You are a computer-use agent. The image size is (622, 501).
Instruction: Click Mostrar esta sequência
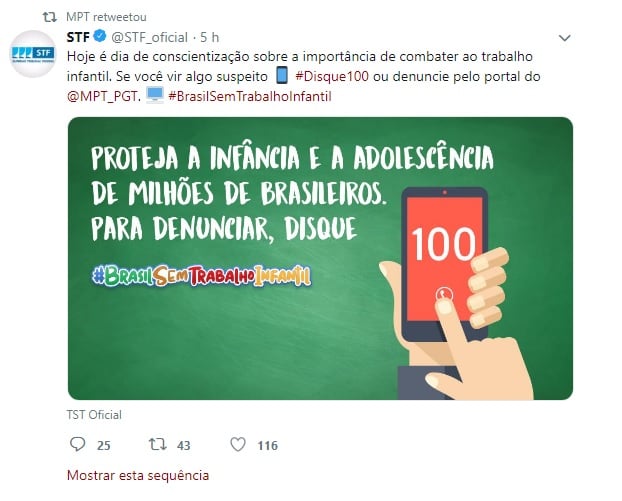[138, 475]
